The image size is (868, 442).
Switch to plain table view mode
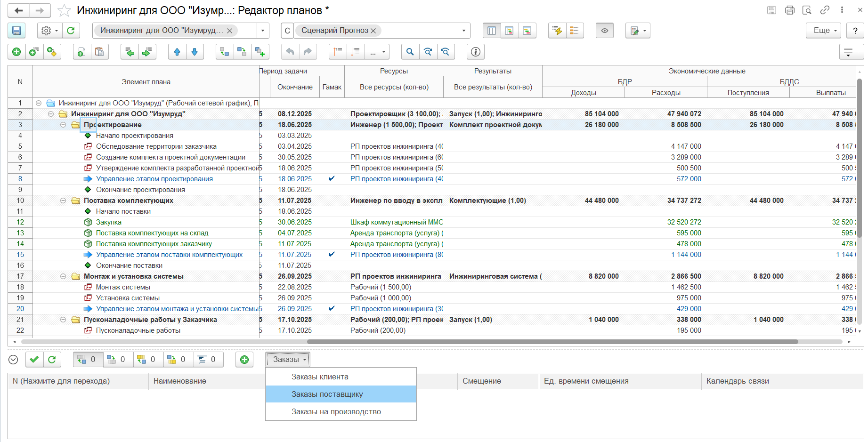[492, 31]
